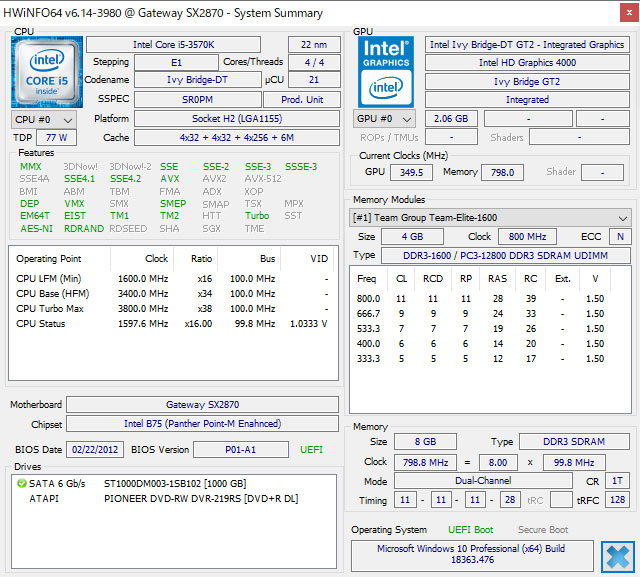Screen dimensions: 640x577
Task: Click the GPU memory clock 798.0 value
Action: [x=502, y=172]
